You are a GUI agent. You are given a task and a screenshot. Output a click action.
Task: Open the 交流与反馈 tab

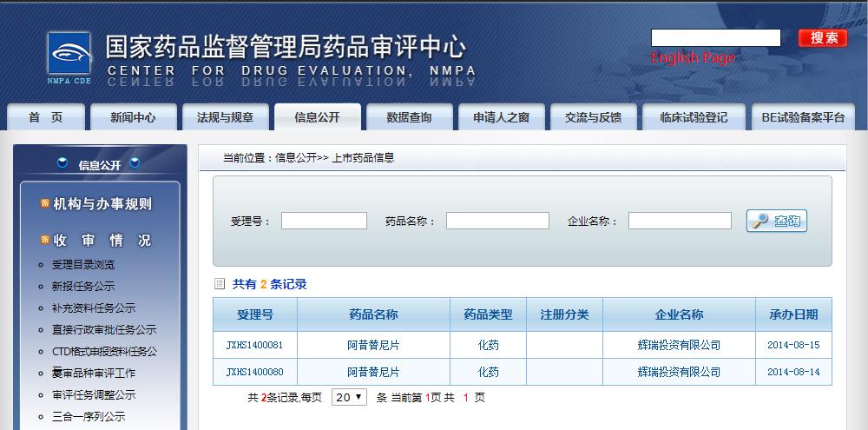(x=594, y=117)
